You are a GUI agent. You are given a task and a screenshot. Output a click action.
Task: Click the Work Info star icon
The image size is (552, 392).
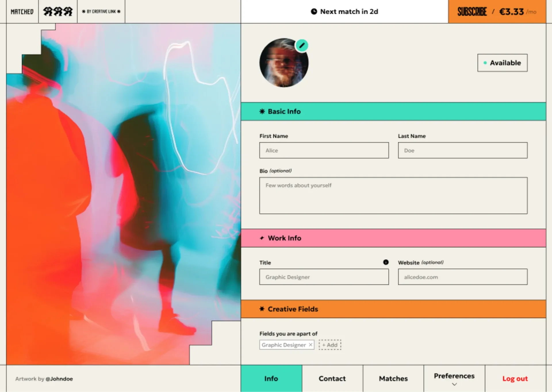[262, 238]
